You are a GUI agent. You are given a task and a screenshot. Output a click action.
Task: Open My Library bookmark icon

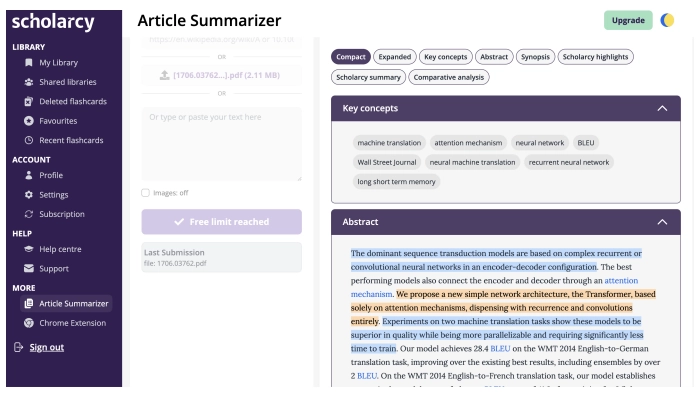(x=29, y=62)
